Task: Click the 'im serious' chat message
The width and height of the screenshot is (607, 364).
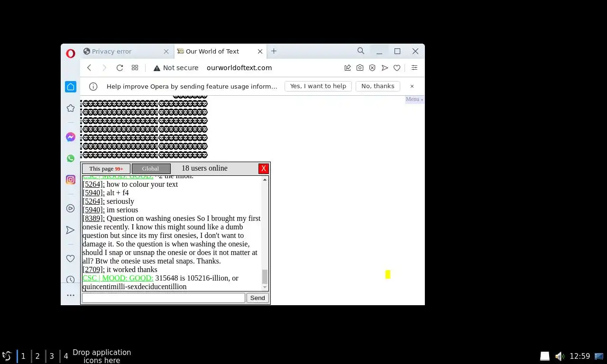Action: 122,210
